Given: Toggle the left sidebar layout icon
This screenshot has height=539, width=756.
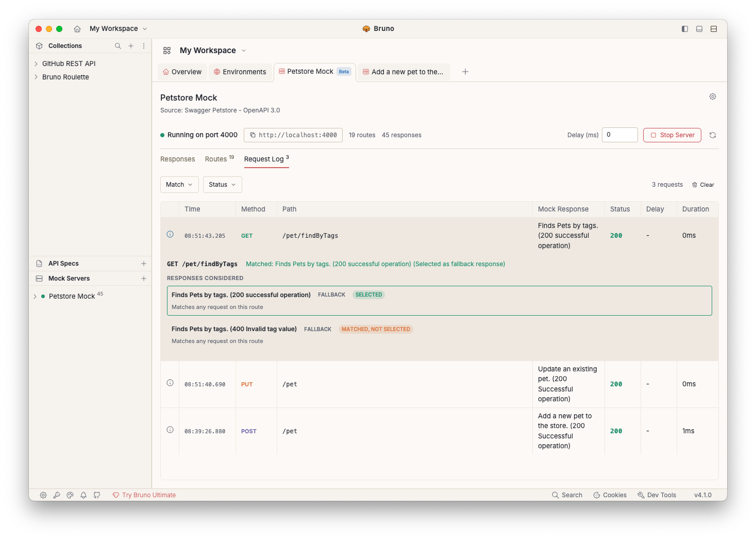Looking at the screenshot, I should pos(685,29).
